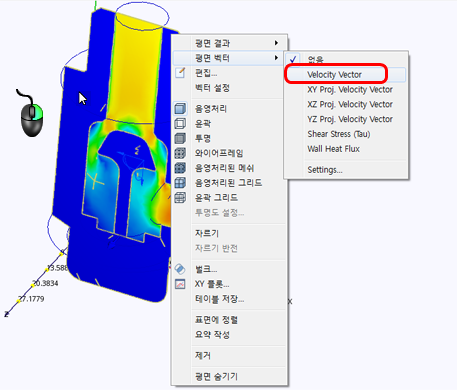Click the 윤곽 outline cube icon
Image resolution: width=457 pixels, height=390 pixels.
tap(180, 124)
